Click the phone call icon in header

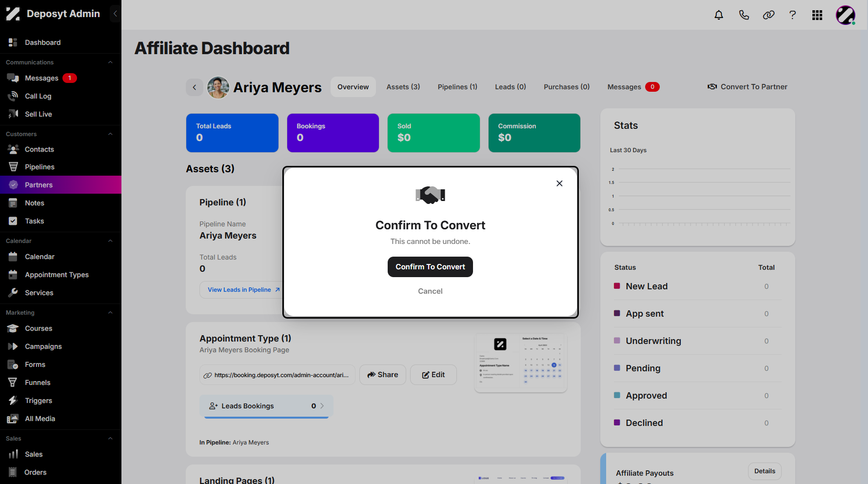point(744,15)
